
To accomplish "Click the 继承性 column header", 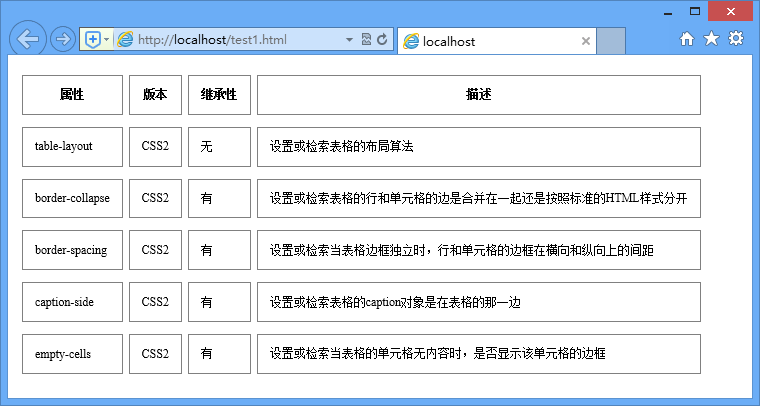I will pos(218,95).
